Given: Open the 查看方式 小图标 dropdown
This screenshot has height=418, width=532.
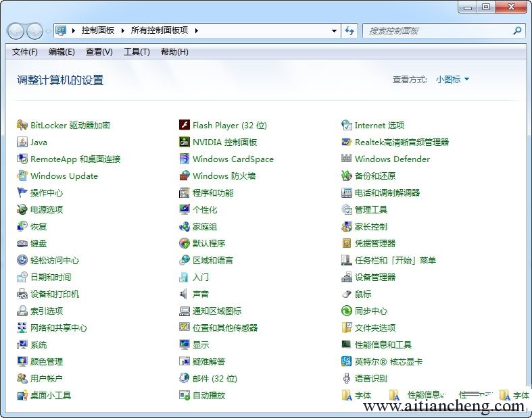Looking at the screenshot, I should click(x=453, y=80).
